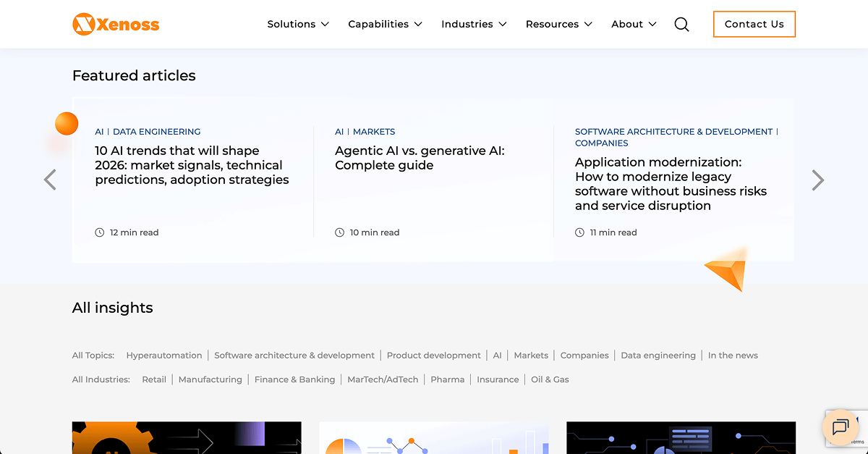The image size is (868, 454).
Task: Open the search magnifier icon
Action: (x=681, y=24)
